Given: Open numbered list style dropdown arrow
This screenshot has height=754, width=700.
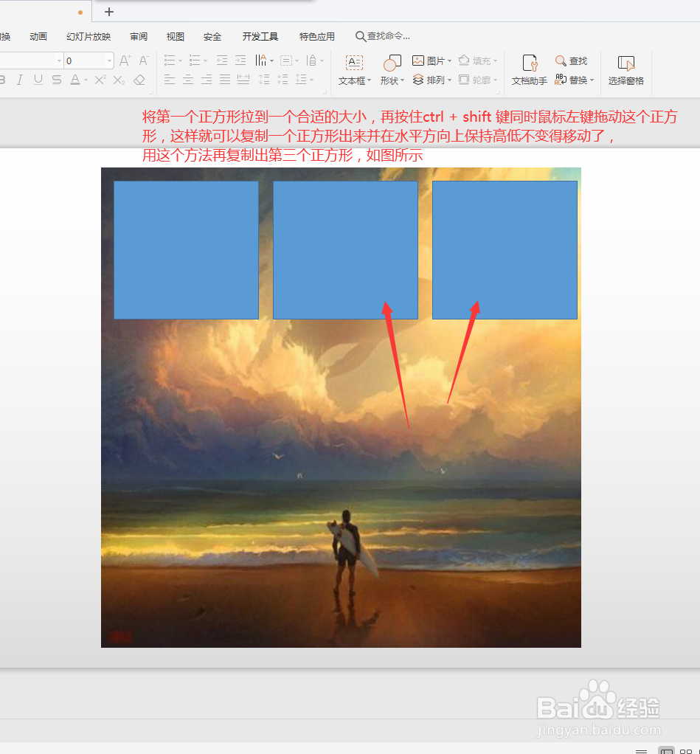Looking at the screenshot, I should pos(205,61).
